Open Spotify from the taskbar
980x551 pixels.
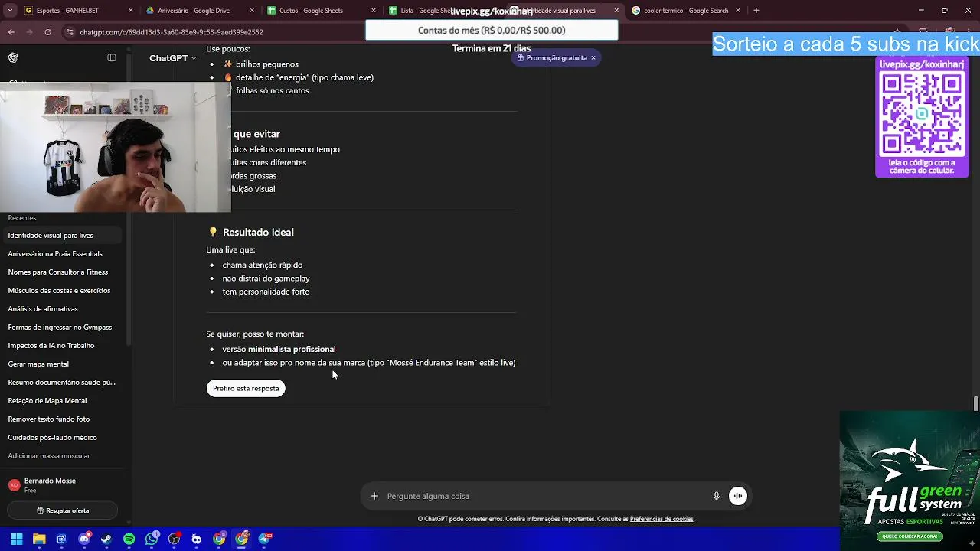(x=129, y=539)
